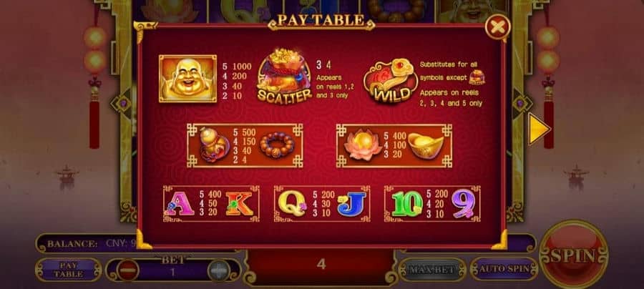Click the blue letter J symbol
Viewport: 644px width, 289px height.
coord(351,203)
